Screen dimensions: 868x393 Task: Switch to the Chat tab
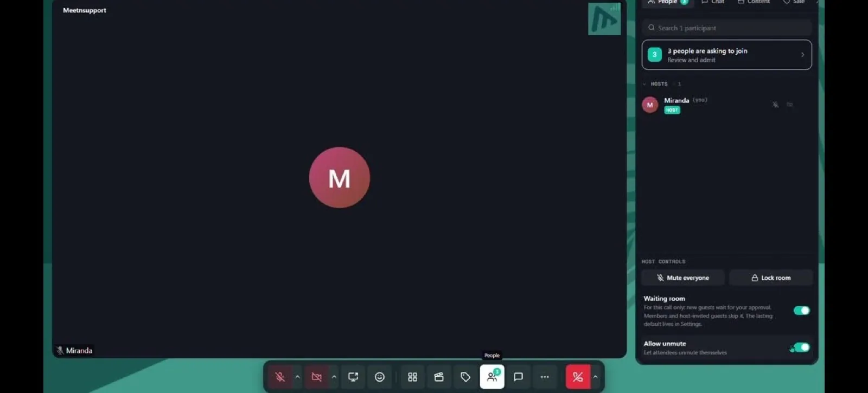point(713,2)
